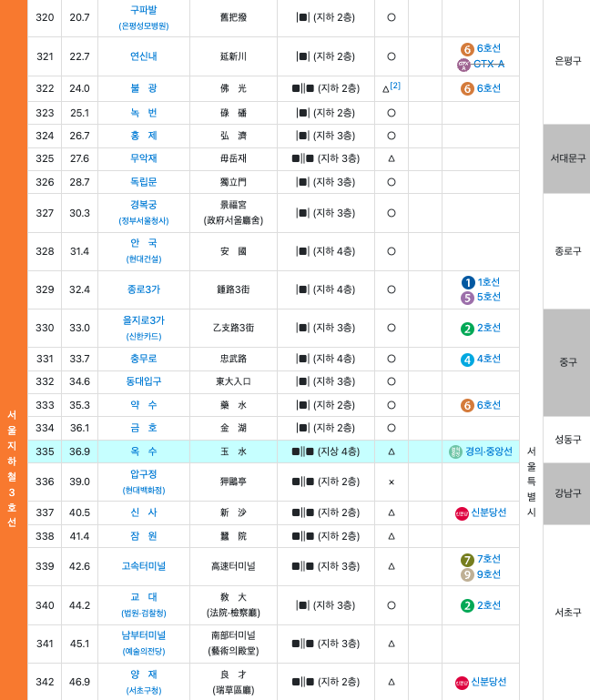Image resolution: width=590 pixels, height=700 pixels.
Task: Open the 무악재 station link
Action: click(x=143, y=158)
